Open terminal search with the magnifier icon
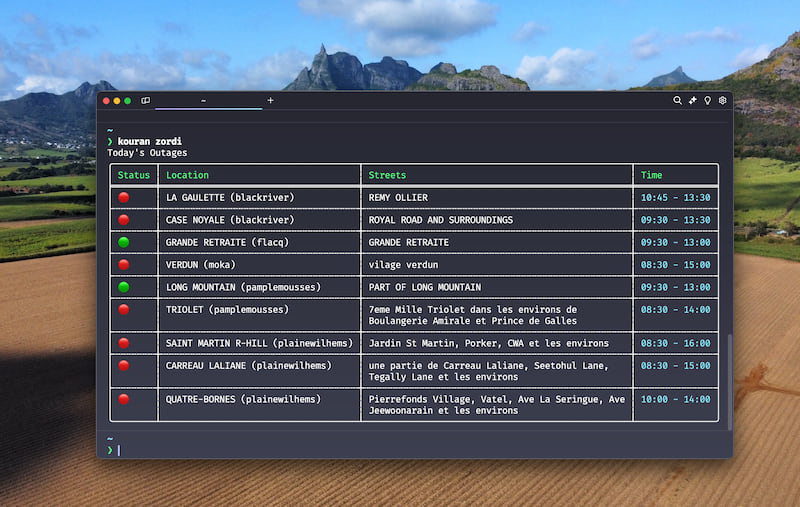Image resolution: width=800 pixels, height=507 pixels. click(x=677, y=101)
